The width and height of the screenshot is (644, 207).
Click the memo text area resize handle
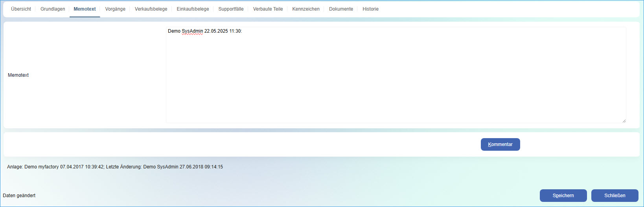pyautogui.click(x=624, y=121)
